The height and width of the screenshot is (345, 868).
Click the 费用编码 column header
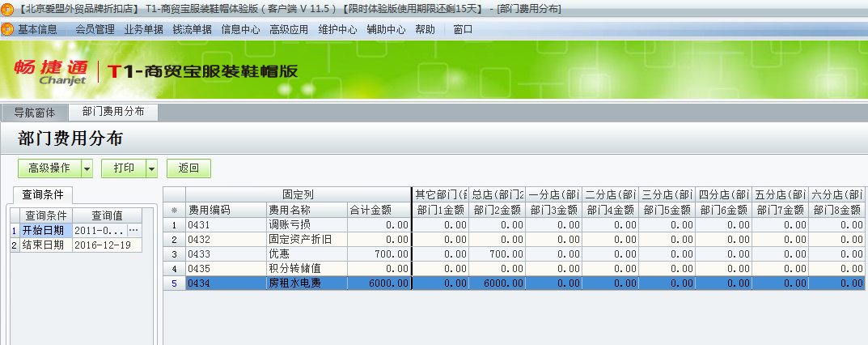point(226,210)
